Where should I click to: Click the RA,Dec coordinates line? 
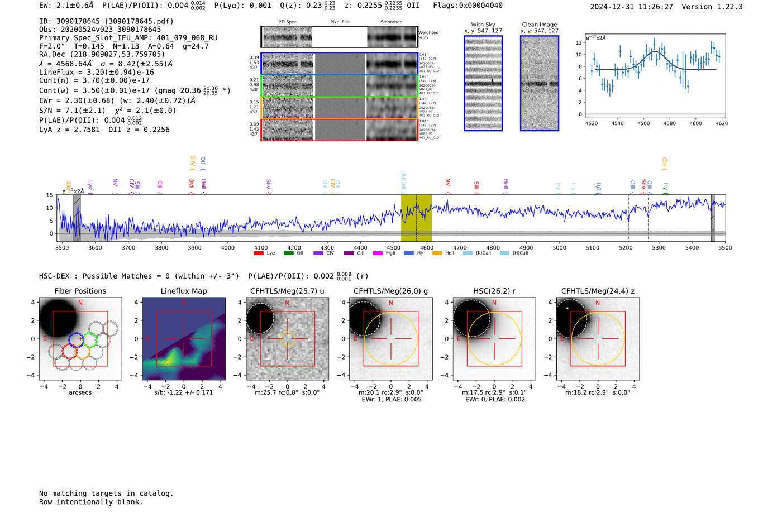[x=102, y=55]
